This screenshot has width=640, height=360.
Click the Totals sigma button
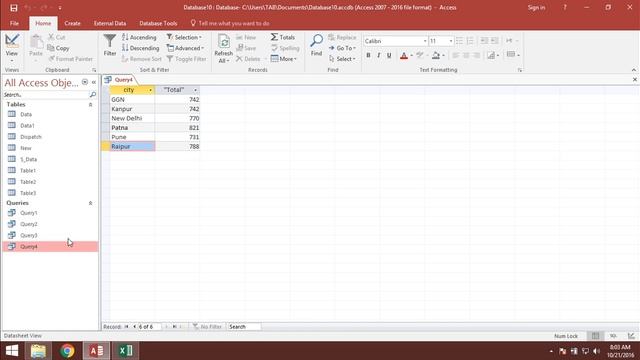282,37
